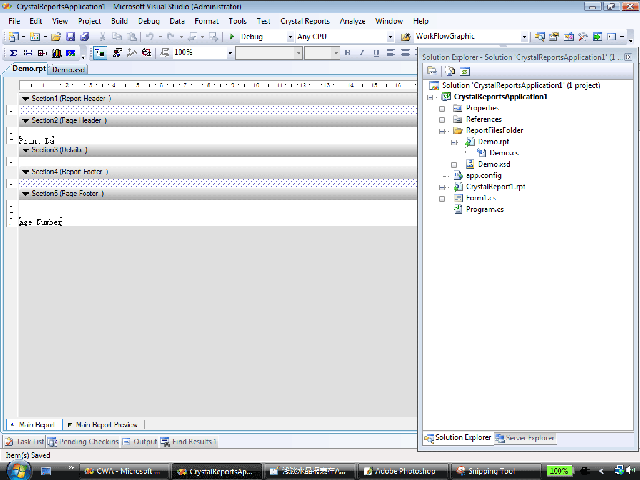The width and height of the screenshot is (640, 480).
Task: Save the file using the floppy disk icon
Action: point(71,37)
